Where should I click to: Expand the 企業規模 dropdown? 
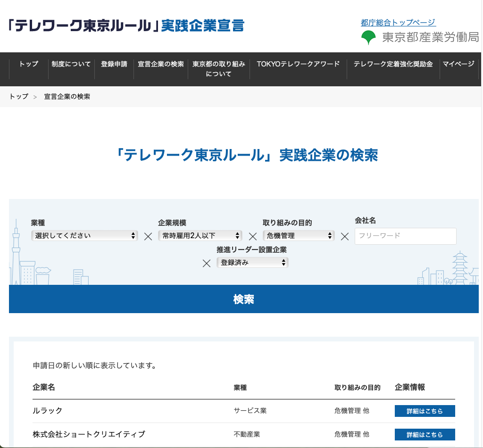point(200,236)
